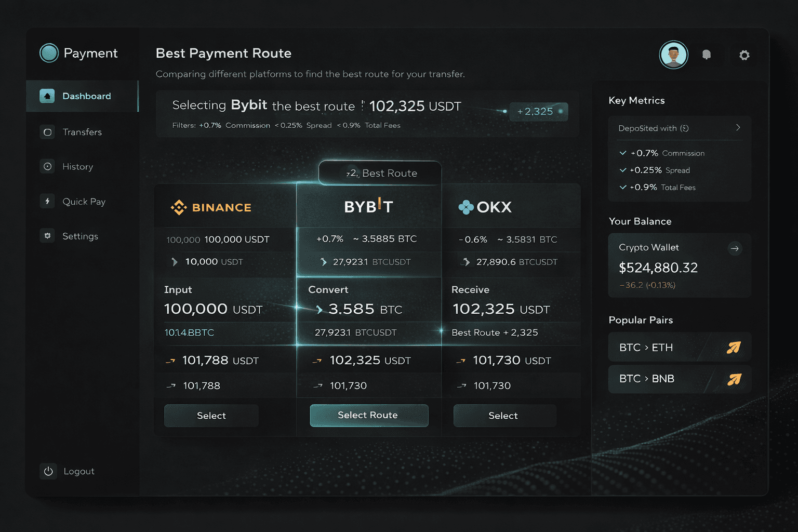This screenshot has height=532, width=798.
Task: Open the notifications bell icon
Action: [x=707, y=55]
